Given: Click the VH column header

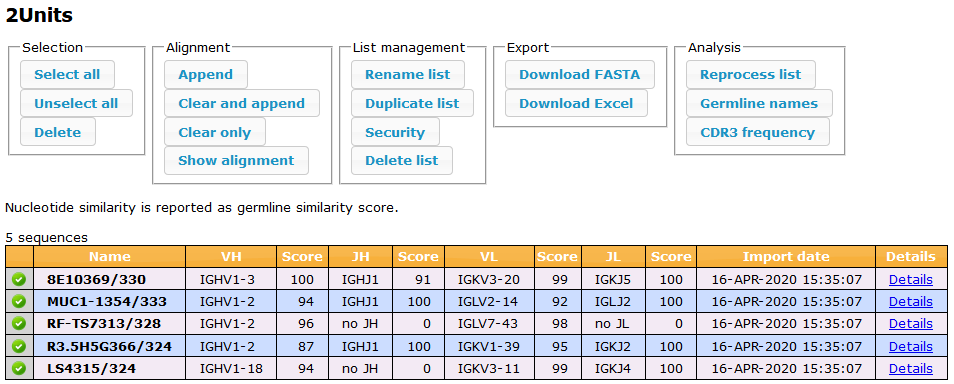Looking at the screenshot, I should 231,257.
